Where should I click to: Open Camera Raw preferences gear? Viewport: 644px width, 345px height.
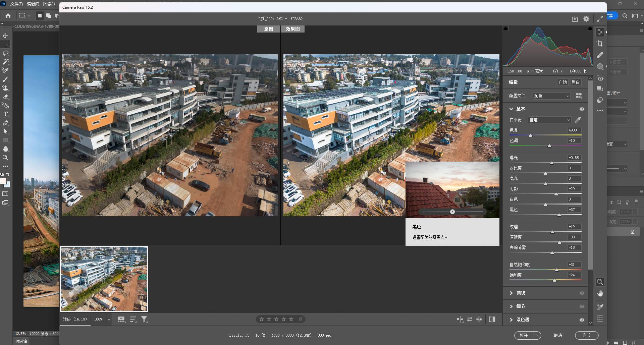(586, 19)
